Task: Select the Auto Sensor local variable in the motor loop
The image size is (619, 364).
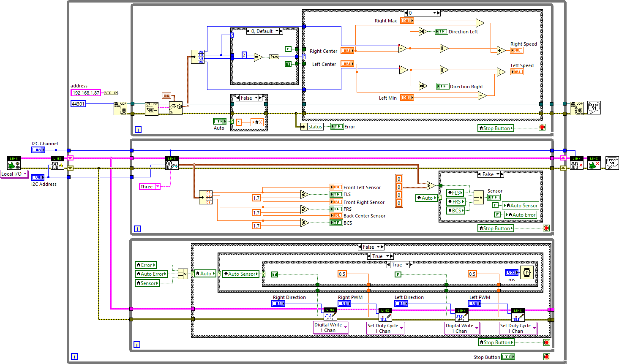Action: click(x=241, y=274)
